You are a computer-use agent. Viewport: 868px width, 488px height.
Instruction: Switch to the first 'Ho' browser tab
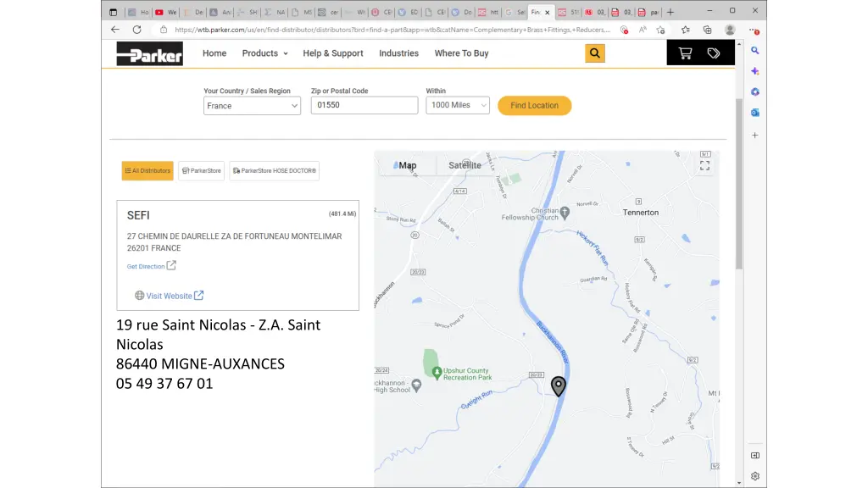click(x=138, y=12)
